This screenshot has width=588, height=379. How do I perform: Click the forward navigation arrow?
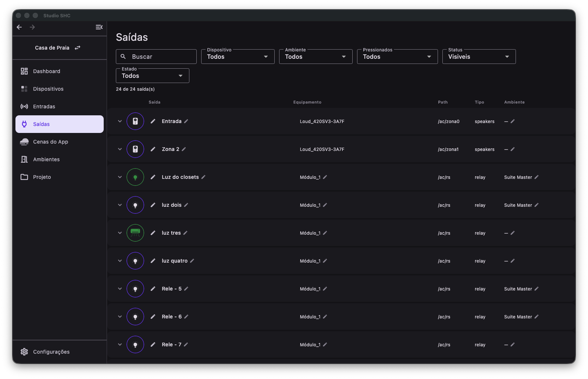pos(32,27)
